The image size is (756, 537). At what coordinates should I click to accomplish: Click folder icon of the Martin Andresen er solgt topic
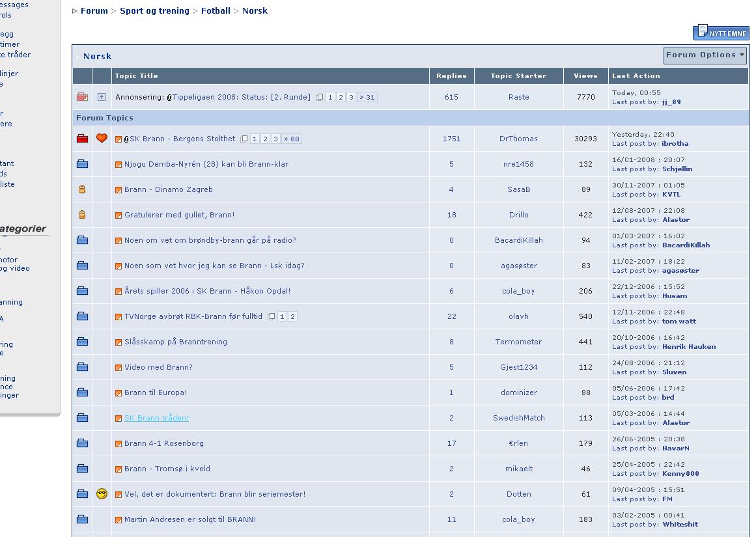pos(83,519)
